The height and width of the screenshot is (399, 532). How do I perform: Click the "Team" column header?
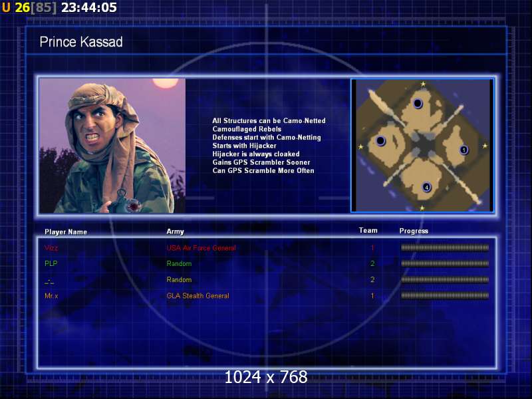pos(368,230)
